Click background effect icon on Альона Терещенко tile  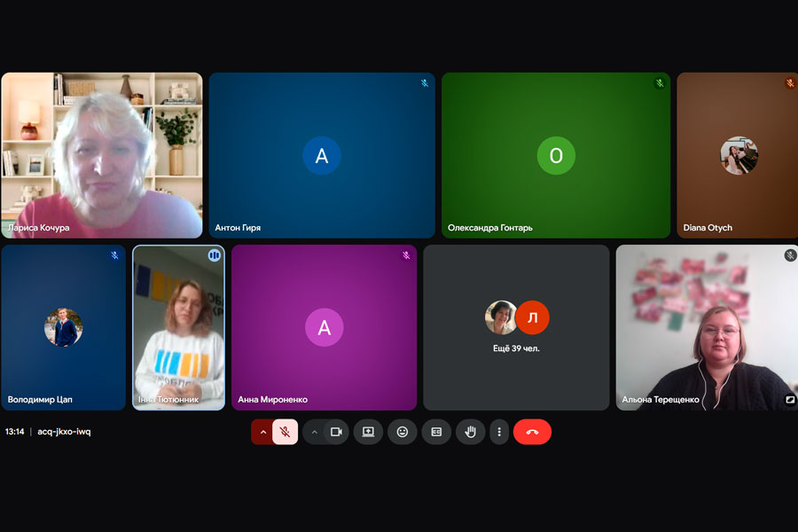tap(790, 400)
